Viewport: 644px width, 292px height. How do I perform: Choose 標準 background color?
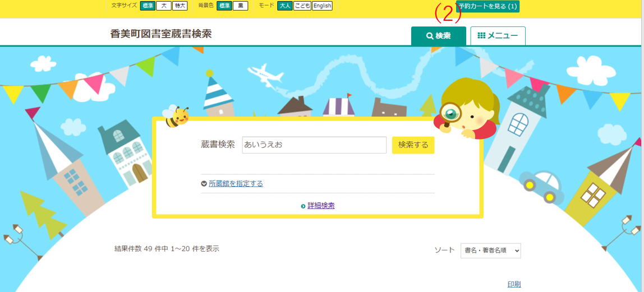224,6
